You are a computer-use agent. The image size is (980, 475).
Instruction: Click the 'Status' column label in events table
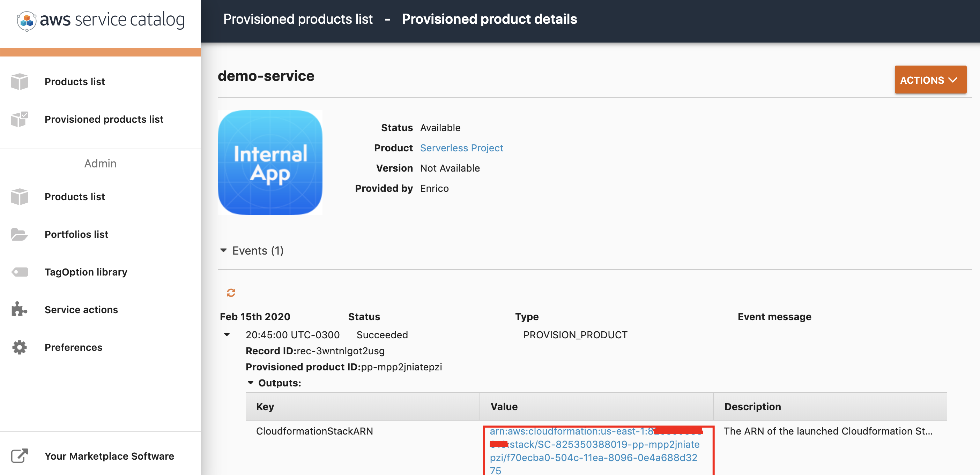(364, 316)
